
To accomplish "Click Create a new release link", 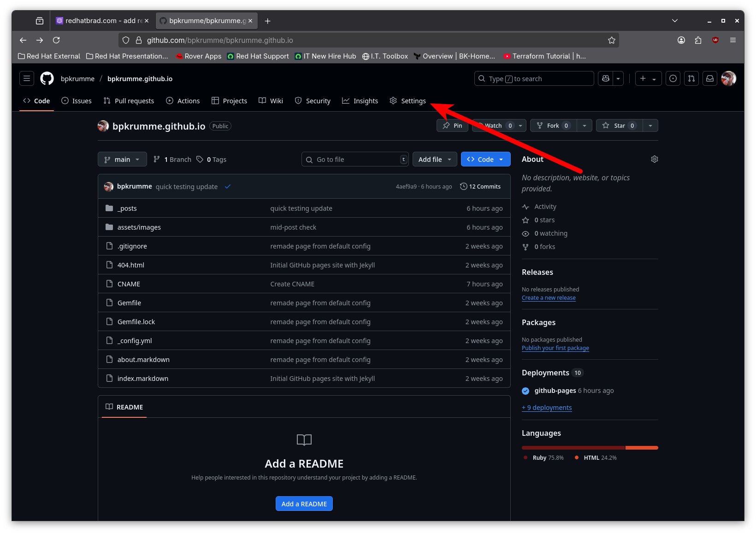I will (549, 298).
